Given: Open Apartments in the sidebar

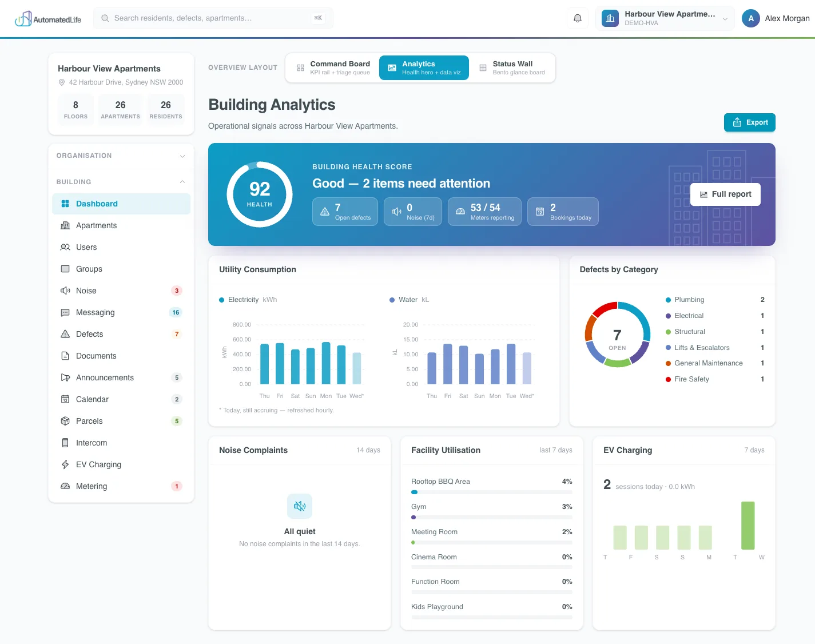Looking at the screenshot, I should tap(121, 225).
